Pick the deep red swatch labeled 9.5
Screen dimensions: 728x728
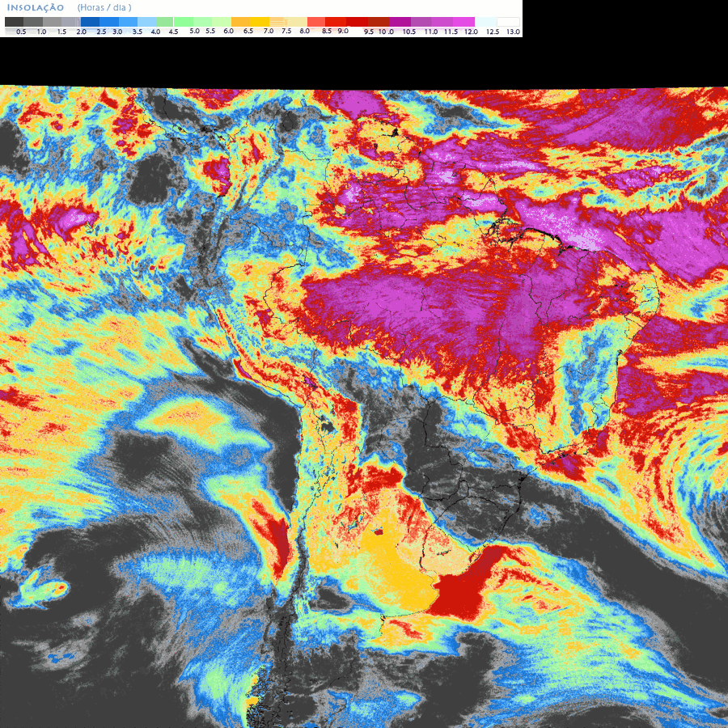click(357, 22)
